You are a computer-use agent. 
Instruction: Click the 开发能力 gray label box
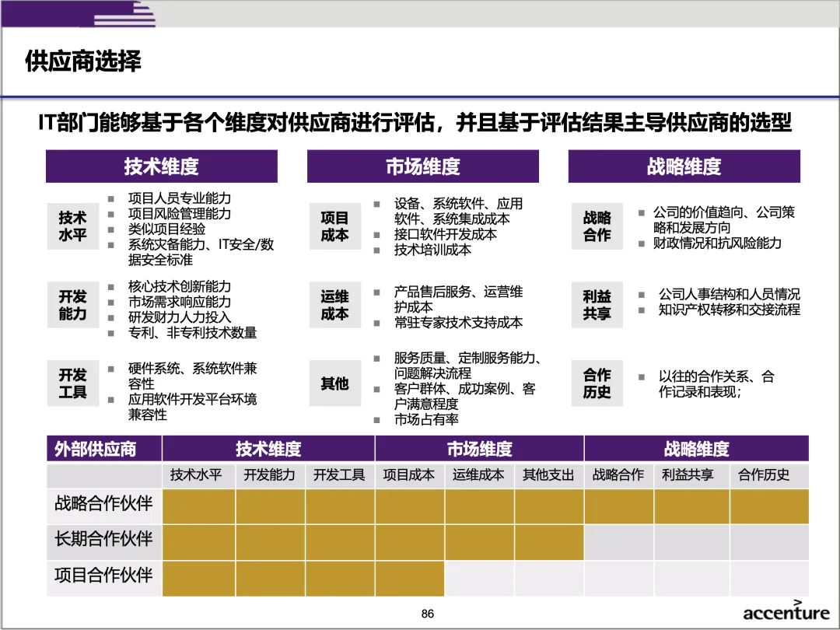(73, 304)
